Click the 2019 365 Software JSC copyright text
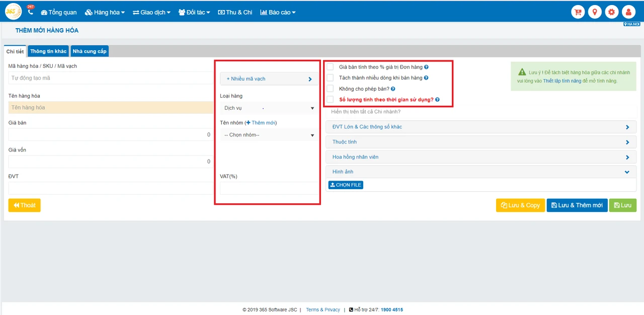Screen dimensions: 644x315 pos(270,310)
